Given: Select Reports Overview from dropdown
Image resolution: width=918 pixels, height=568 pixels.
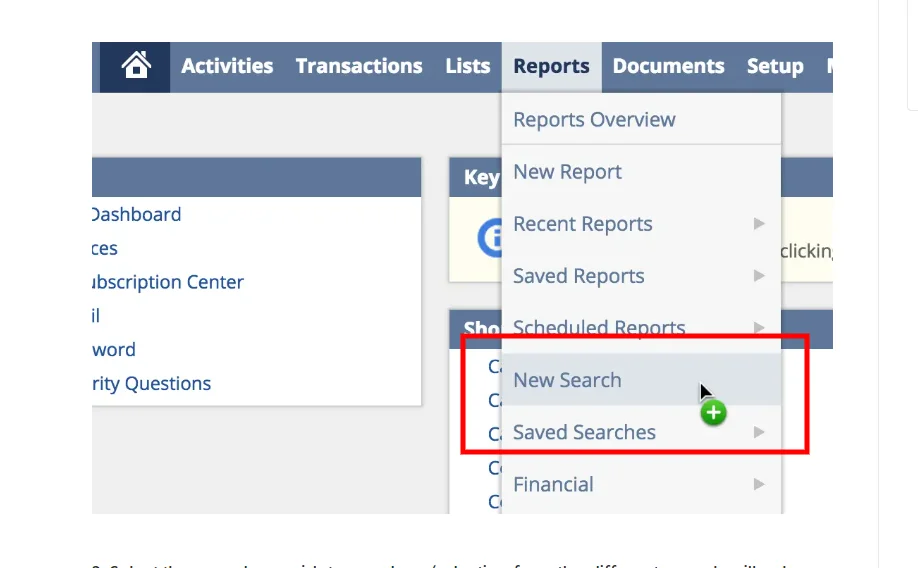Looking at the screenshot, I should (594, 120).
